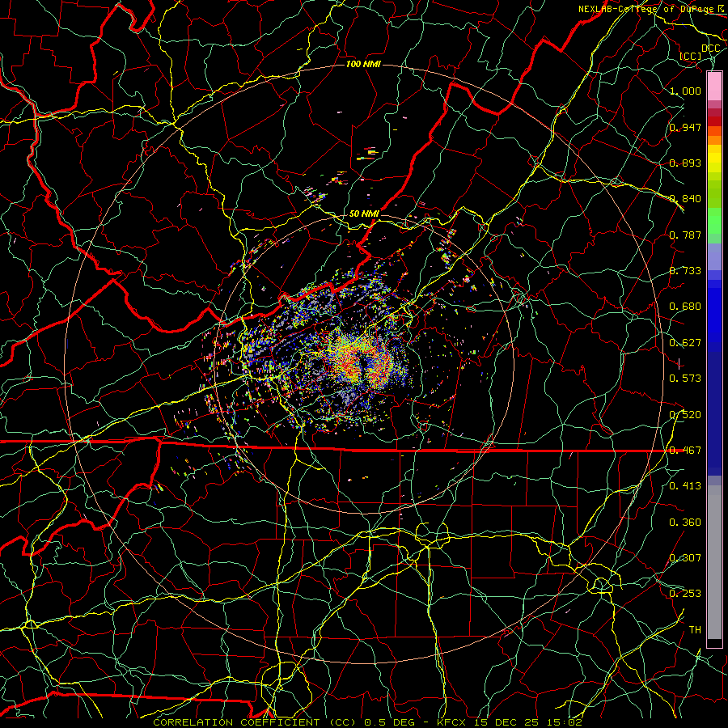This screenshot has width=728, height=728.
Task: Click the 0.5 DEG elevation text
Action: coord(390,722)
